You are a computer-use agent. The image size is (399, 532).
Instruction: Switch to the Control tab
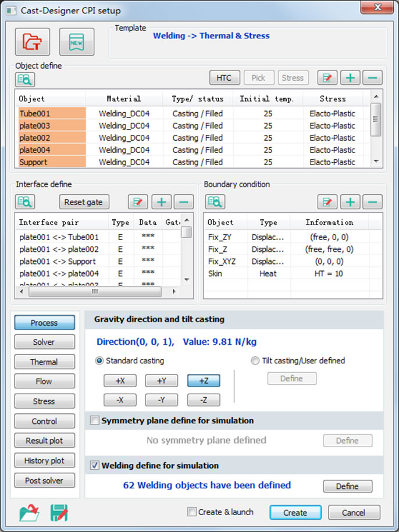(x=44, y=421)
